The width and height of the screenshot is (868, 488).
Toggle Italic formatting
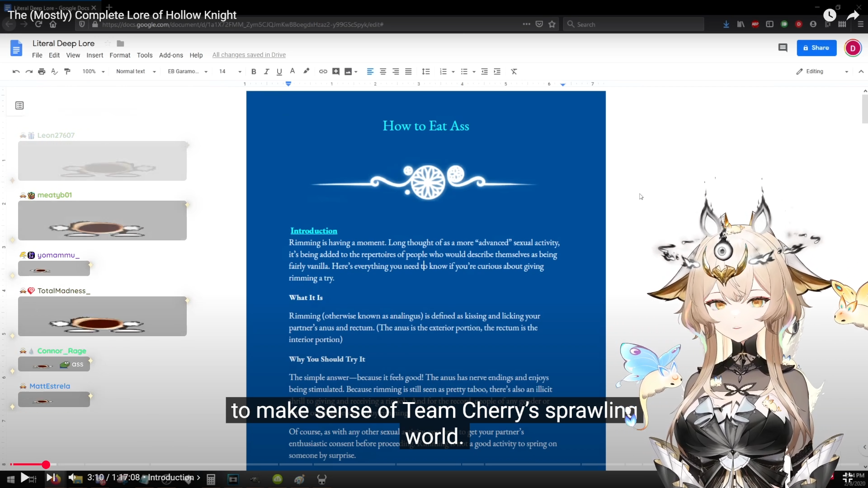point(266,71)
